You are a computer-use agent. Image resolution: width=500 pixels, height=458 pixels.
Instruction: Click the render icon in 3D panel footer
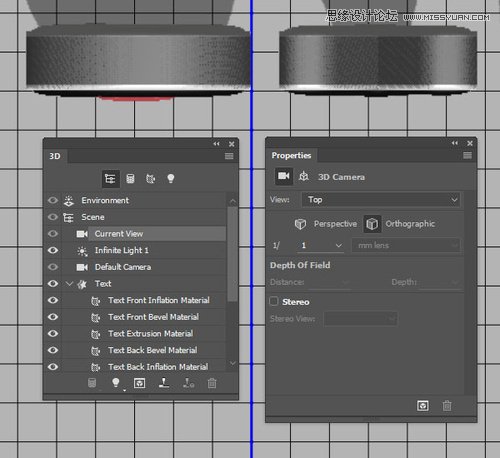click(139, 383)
